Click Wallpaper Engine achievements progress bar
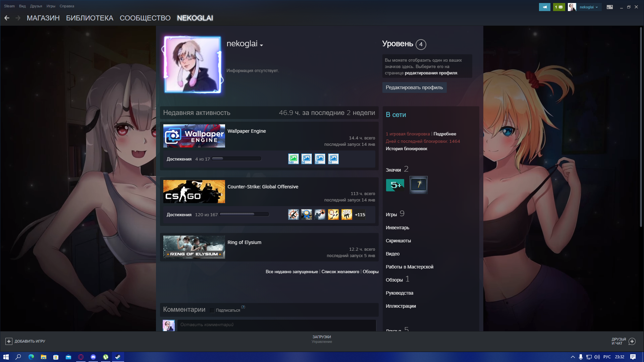The width and height of the screenshot is (644, 362). (x=236, y=159)
